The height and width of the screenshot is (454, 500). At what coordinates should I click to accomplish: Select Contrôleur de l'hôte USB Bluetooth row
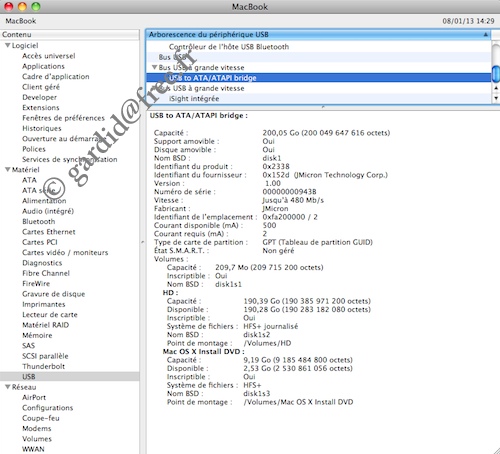pyautogui.click(x=318, y=47)
